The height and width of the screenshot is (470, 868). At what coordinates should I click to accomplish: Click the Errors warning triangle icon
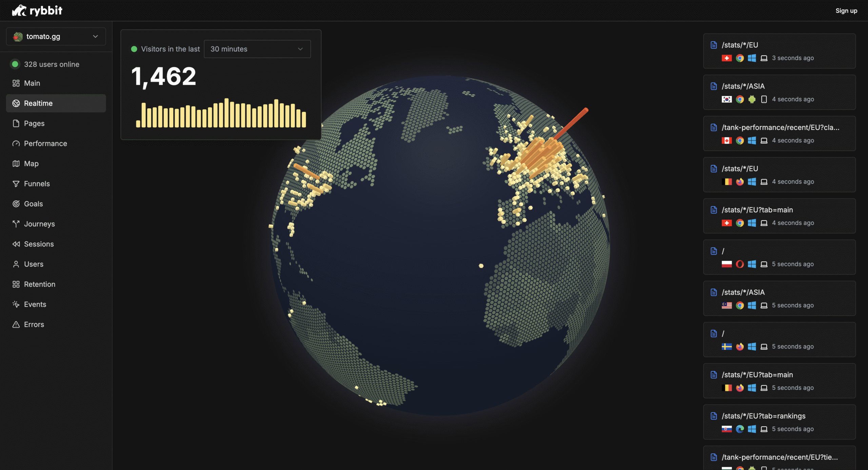point(16,324)
